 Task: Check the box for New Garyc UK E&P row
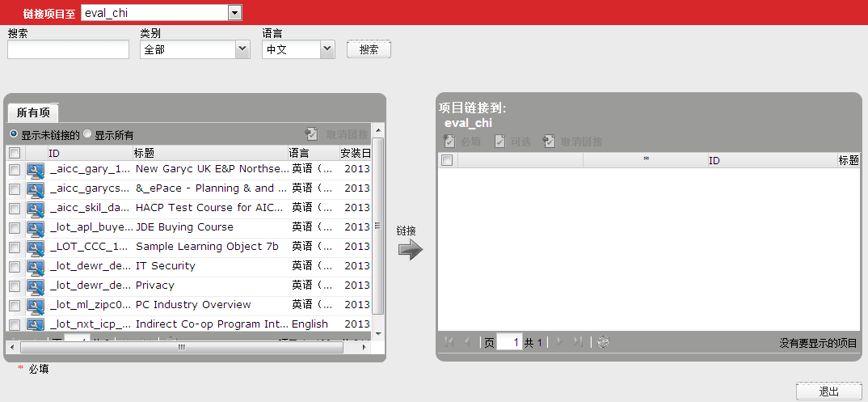15,170
